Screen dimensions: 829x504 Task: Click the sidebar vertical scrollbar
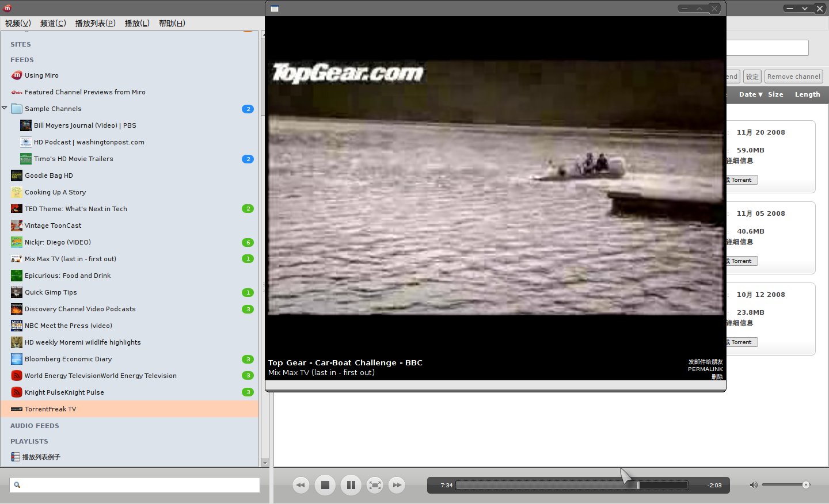[x=265, y=249]
